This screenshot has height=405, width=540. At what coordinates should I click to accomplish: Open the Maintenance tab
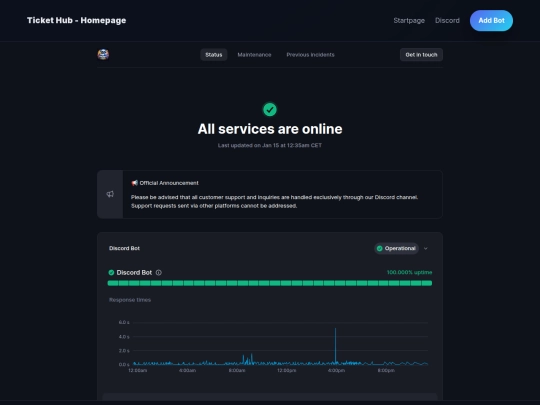tap(254, 55)
